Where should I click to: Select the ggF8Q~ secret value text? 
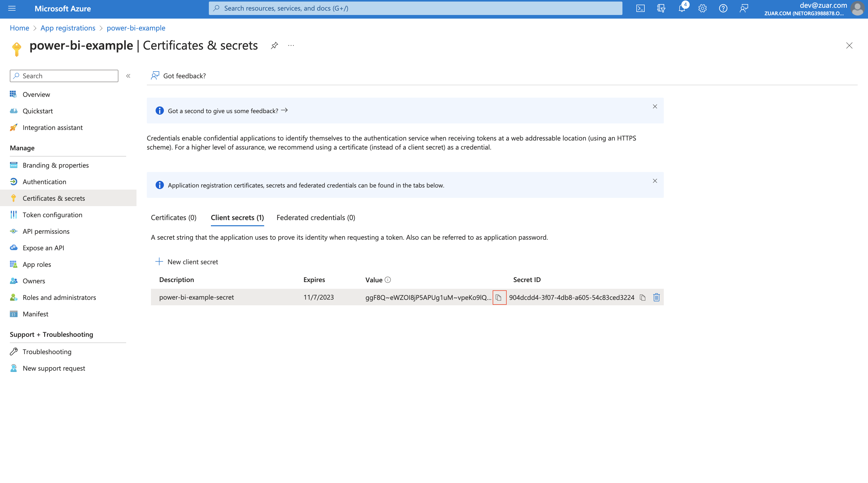click(428, 298)
